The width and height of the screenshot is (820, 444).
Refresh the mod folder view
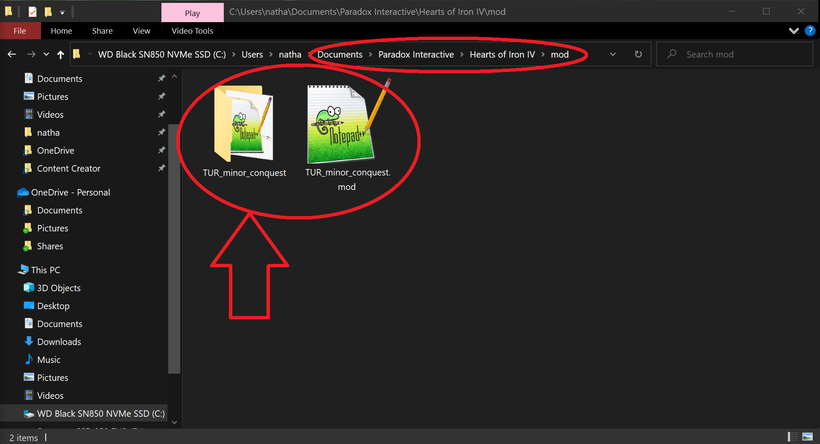638,54
